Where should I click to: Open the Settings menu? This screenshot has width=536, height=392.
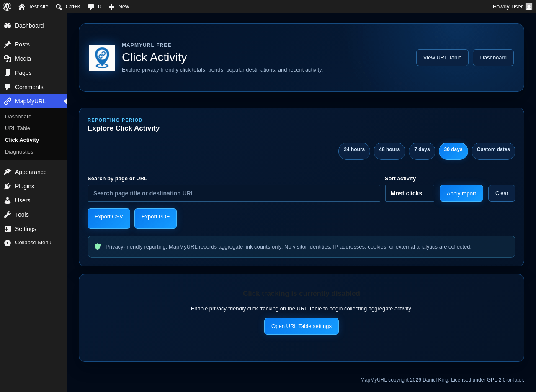point(33,229)
